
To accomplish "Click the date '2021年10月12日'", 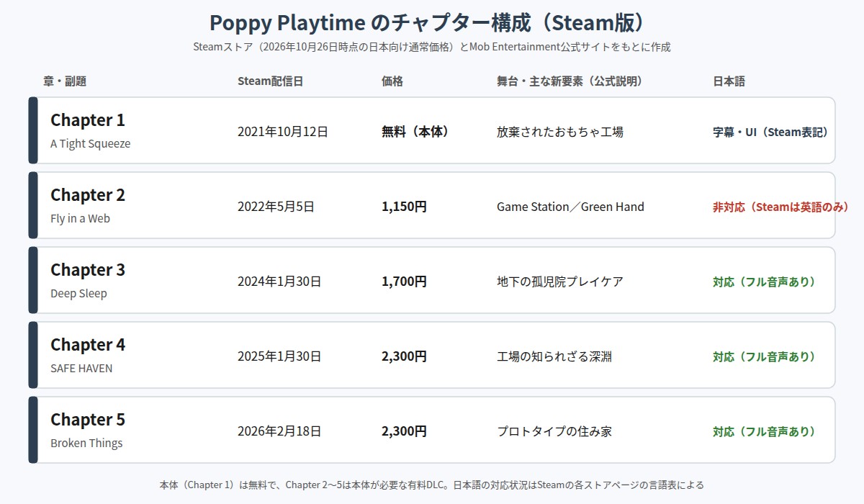I will tap(283, 132).
